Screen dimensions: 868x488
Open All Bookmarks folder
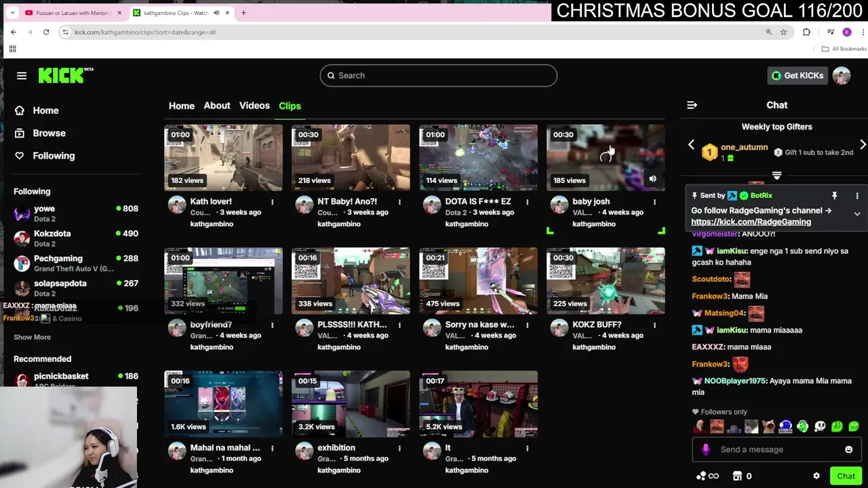[x=844, y=49]
